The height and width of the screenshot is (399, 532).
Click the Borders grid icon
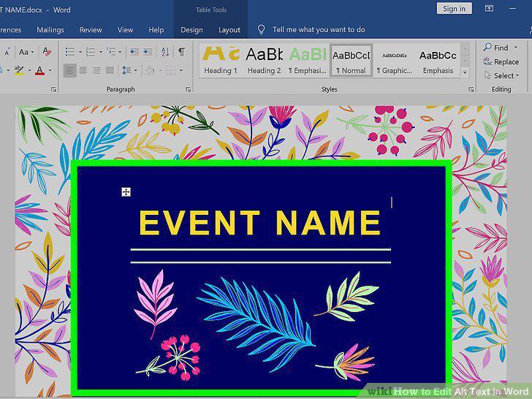coord(171,71)
